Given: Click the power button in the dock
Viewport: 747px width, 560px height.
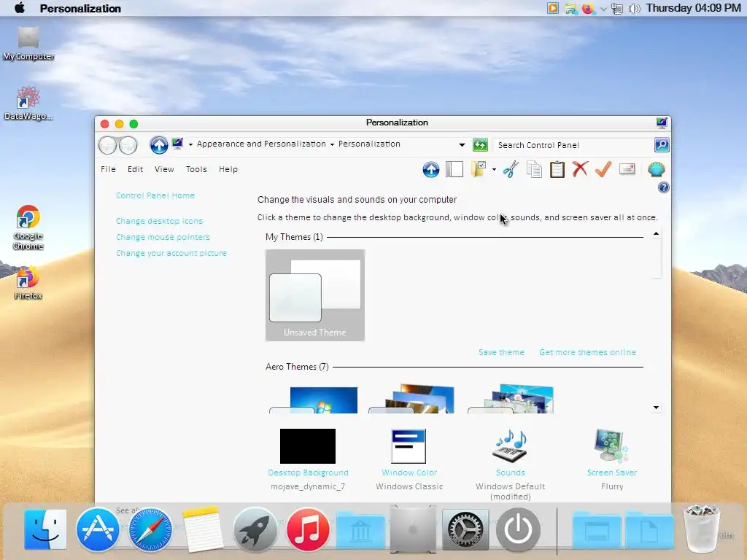Looking at the screenshot, I should click(518, 529).
